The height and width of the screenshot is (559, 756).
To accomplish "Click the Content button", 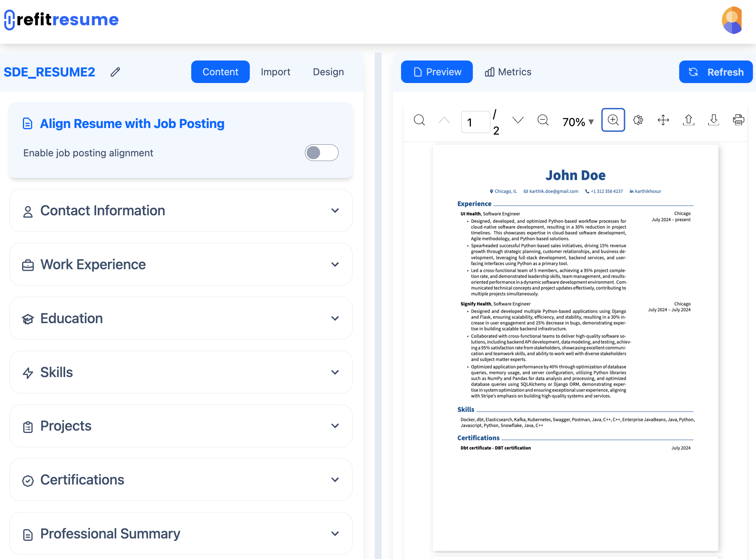I will pos(220,72).
